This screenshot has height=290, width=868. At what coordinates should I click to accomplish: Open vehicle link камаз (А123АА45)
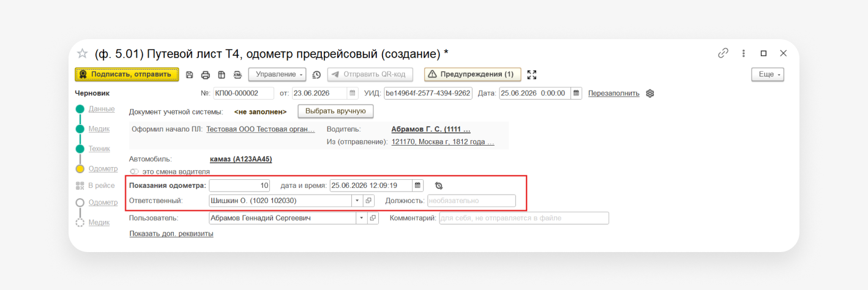pos(241,159)
